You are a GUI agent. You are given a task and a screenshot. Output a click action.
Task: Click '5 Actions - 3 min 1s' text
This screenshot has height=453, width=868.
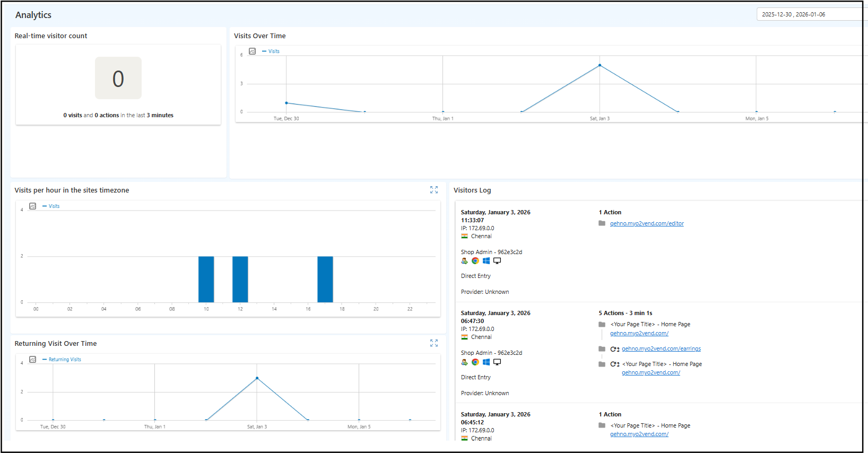pos(626,313)
